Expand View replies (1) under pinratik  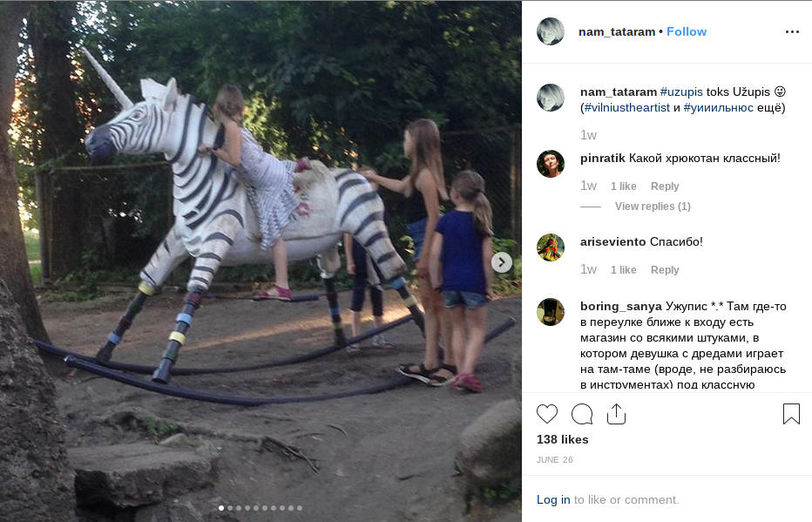click(x=653, y=207)
